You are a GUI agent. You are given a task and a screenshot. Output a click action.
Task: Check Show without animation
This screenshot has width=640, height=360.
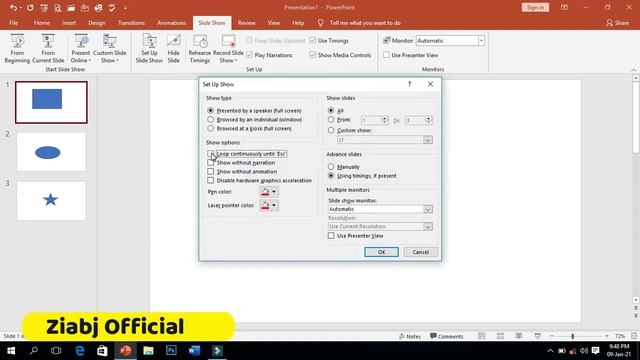click(x=210, y=171)
